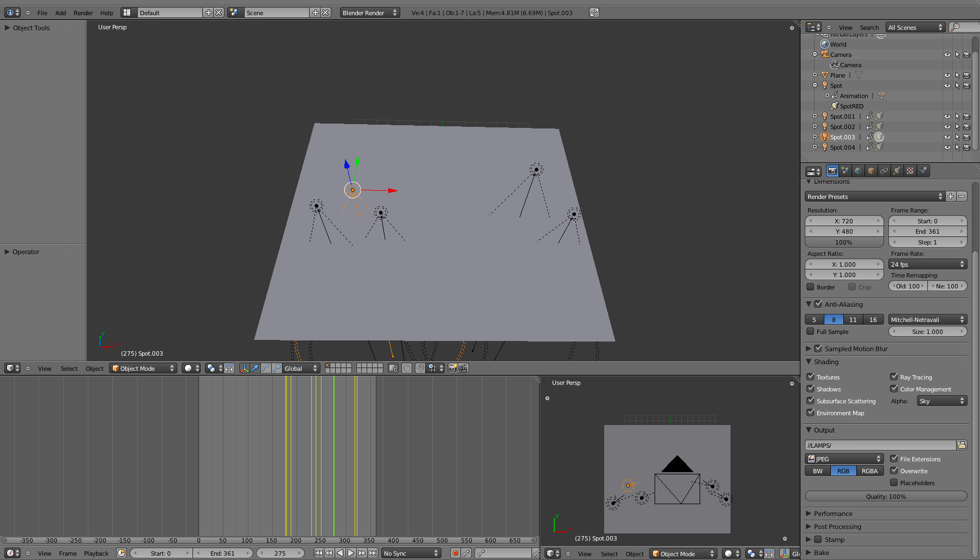Open the Texture properties checkerboard tab
This screenshot has width=980, height=560.
(x=910, y=171)
